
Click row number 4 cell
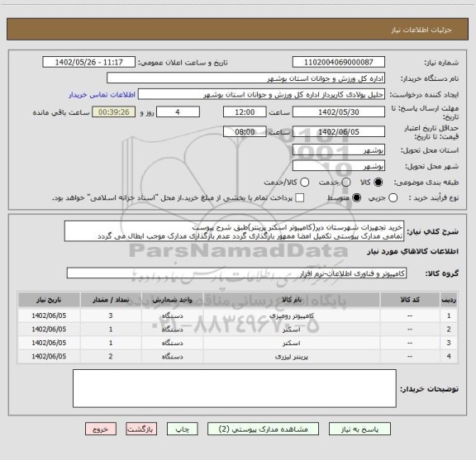pos(449,357)
